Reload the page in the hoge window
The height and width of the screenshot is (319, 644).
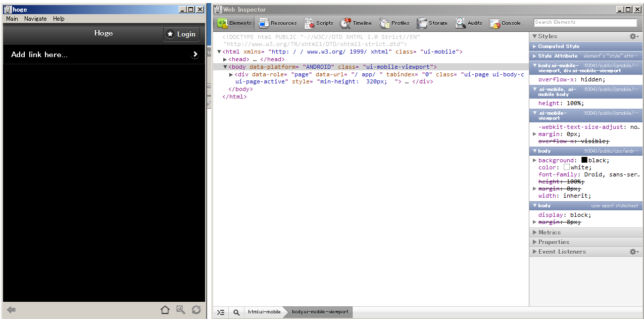[196, 310]
